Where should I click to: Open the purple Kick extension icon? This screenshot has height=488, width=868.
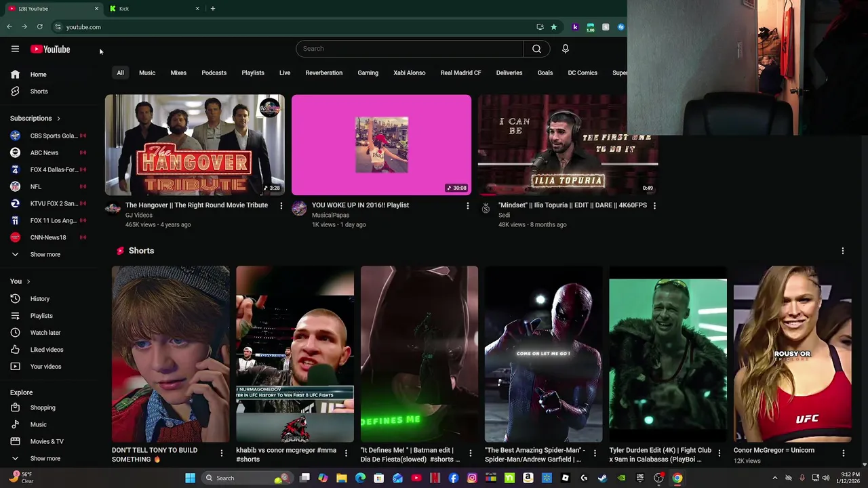575,27
